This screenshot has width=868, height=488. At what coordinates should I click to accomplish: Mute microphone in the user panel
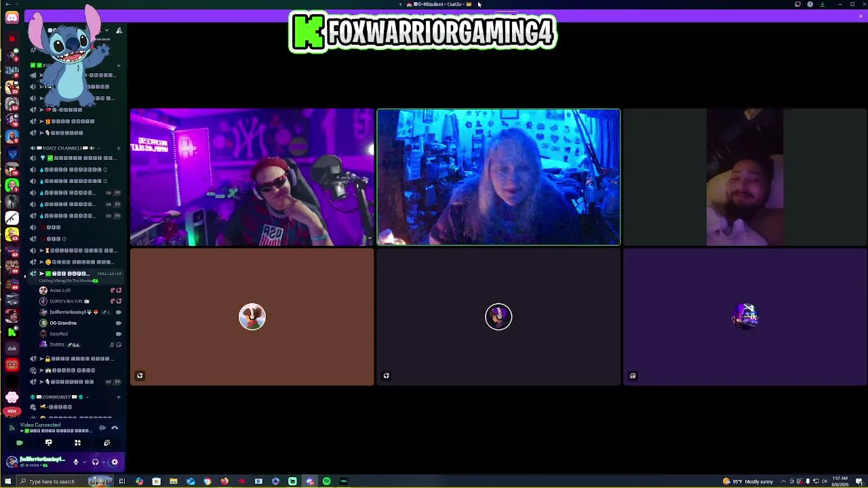click(x=76, y=462)
